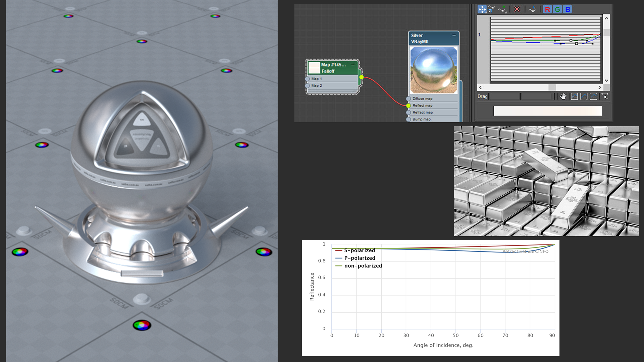Toggle the green G channel curve
644x362 pixels.
(557, 9)
